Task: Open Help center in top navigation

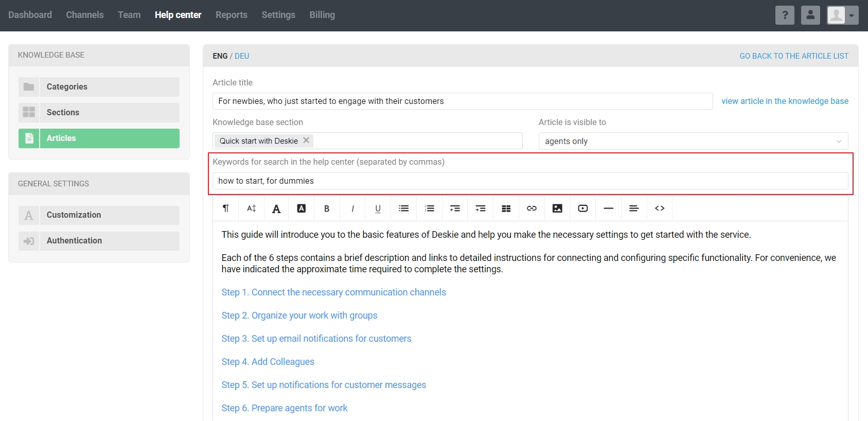Action: [178, 15]
